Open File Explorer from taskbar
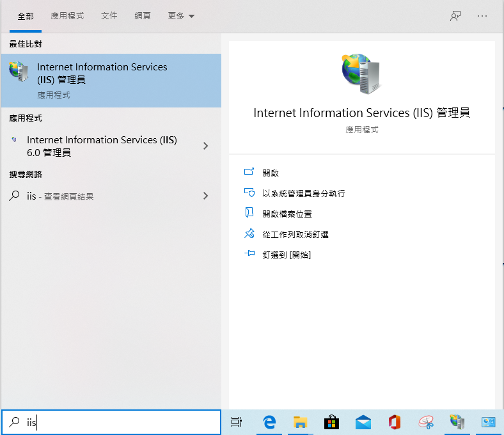Image resolution: width=504 pixels, height=435 pixels. click(300, 422)
